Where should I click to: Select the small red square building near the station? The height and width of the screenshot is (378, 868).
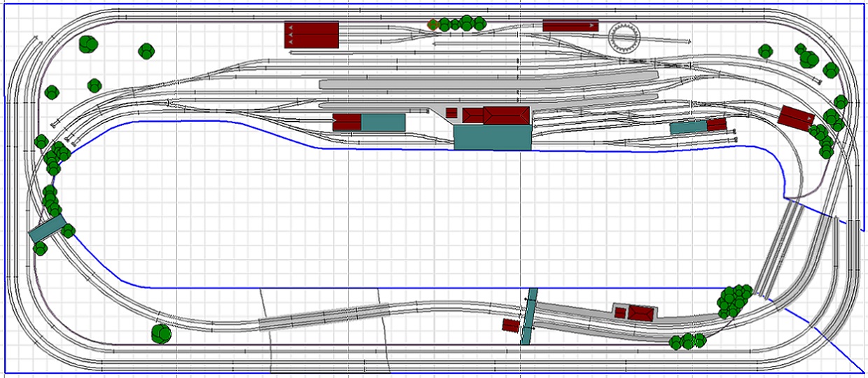(x=451, y=113)
